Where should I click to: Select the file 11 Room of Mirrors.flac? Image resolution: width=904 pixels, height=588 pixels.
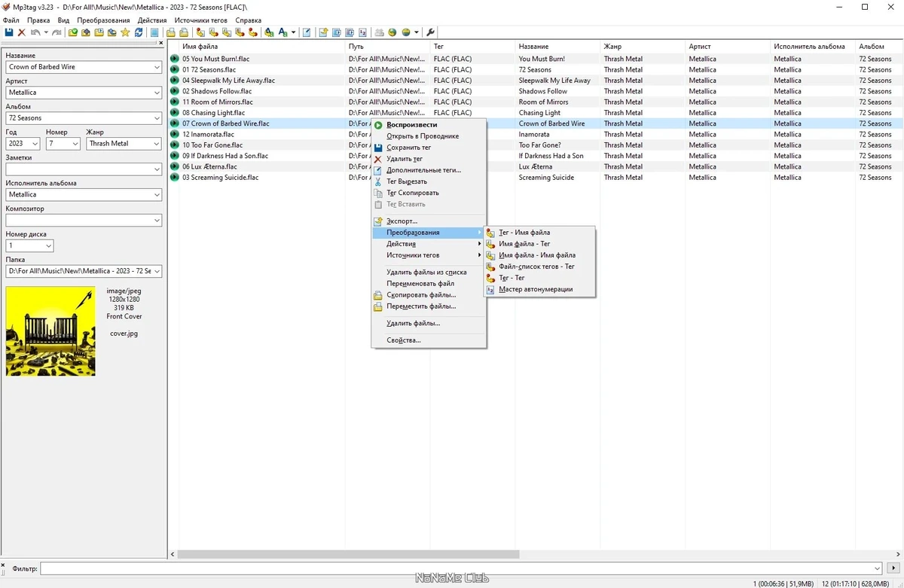point(217,102)
